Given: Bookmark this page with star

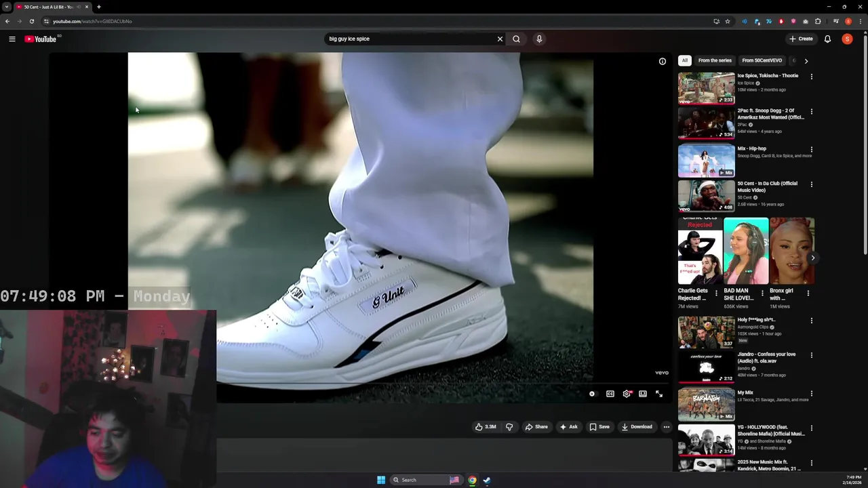Looking at the screenshot, I should tap(728, 21).
